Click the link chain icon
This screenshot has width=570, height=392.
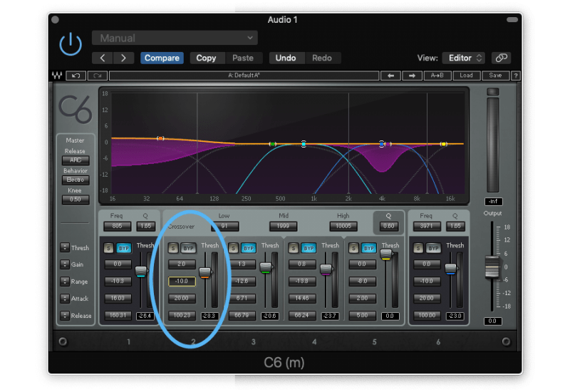pyautogui.click(x=502, y=58)
